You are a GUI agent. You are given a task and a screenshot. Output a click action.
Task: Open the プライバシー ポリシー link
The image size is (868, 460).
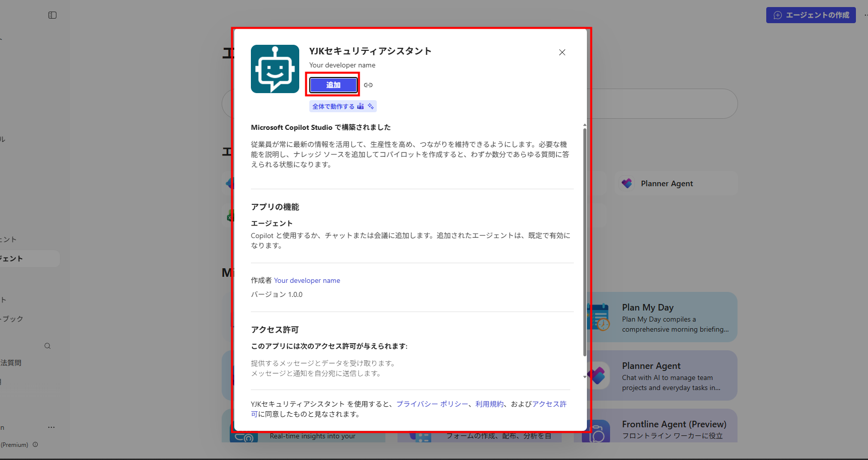pos(432,404)
